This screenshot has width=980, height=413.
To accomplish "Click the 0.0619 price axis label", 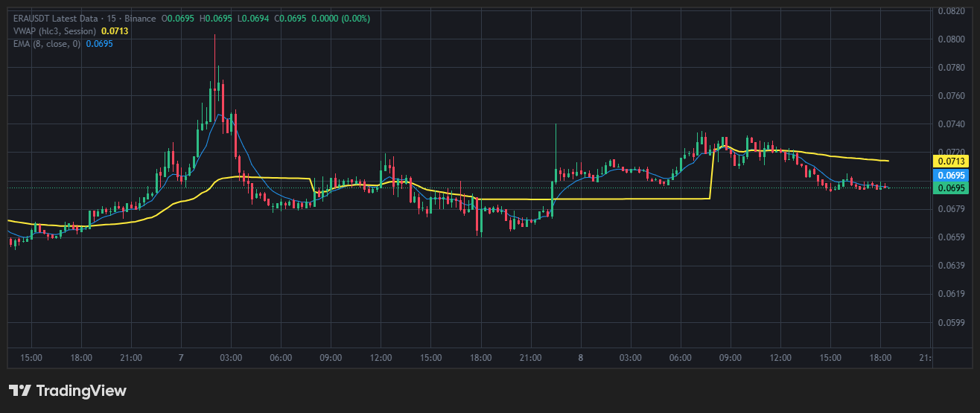I will click(x=951, y=294).
